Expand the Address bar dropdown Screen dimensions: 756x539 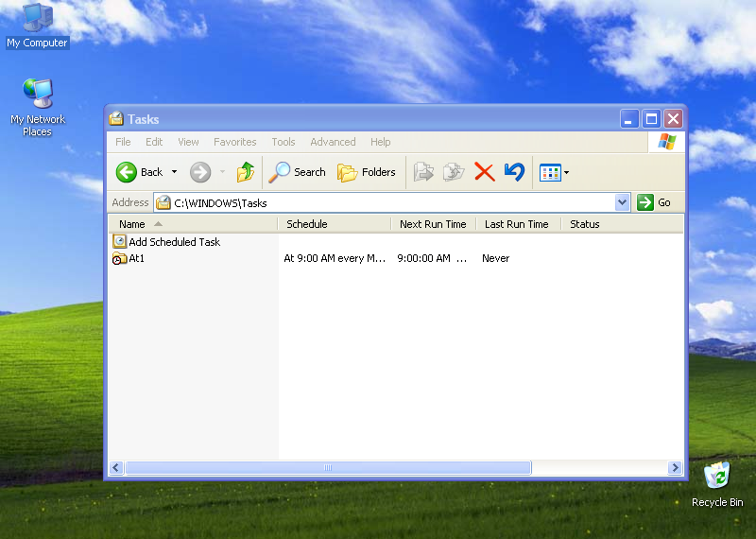622,202
